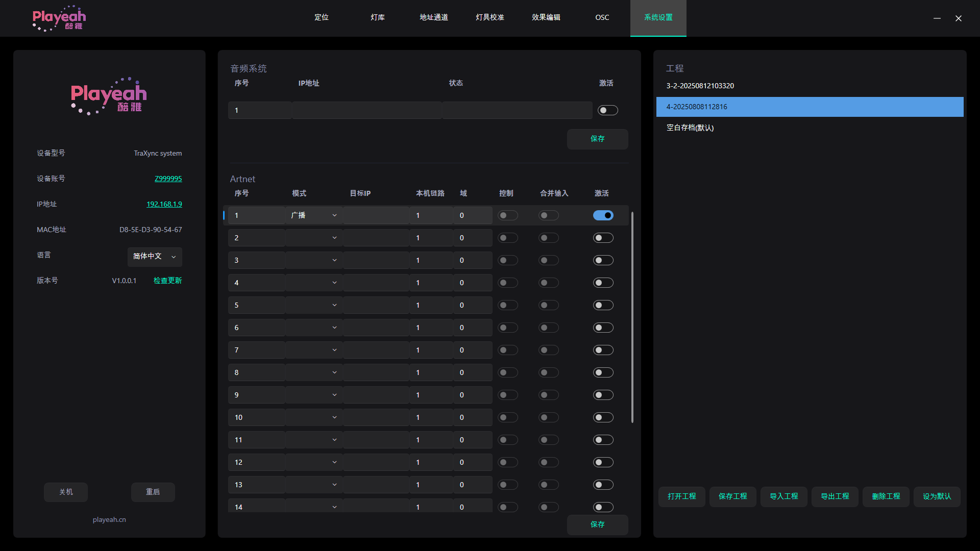Close the application window

[x=959, y=18]
